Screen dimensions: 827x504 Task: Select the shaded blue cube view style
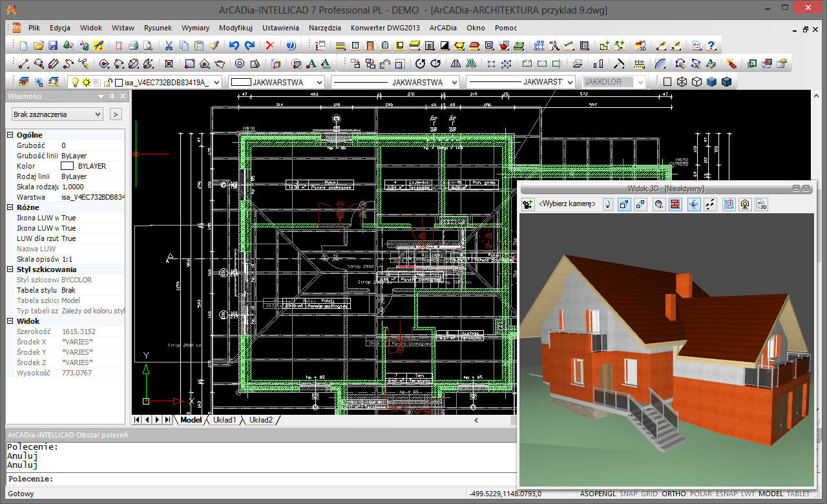[712, 82]
